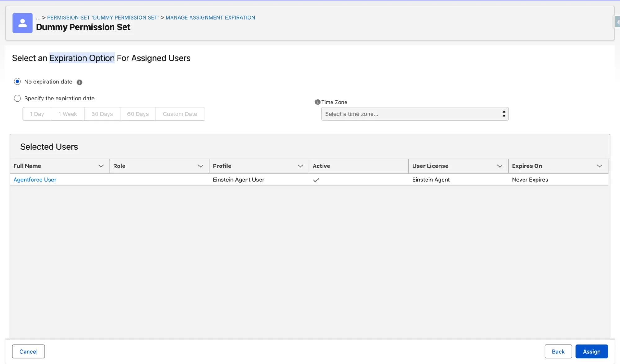Click the Active checkmark in Agentforce User row

[316, 180]
